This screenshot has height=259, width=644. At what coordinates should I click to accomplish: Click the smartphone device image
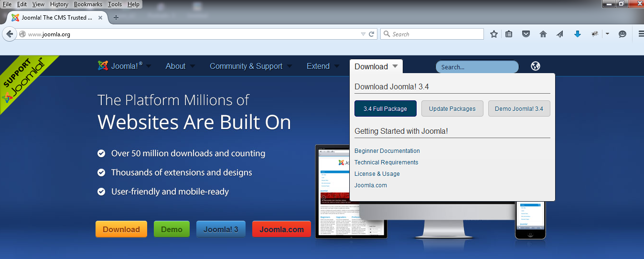530,220
